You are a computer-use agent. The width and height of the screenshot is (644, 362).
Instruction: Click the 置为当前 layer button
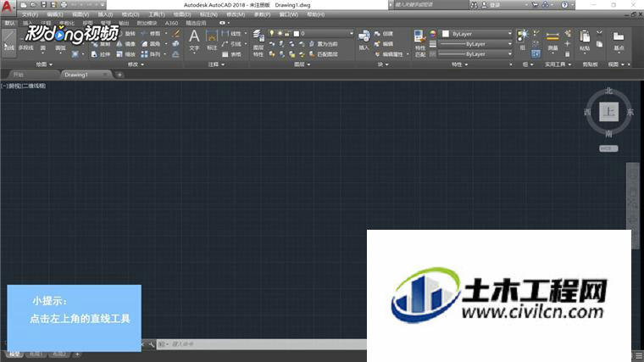click(x=323, y=44)
